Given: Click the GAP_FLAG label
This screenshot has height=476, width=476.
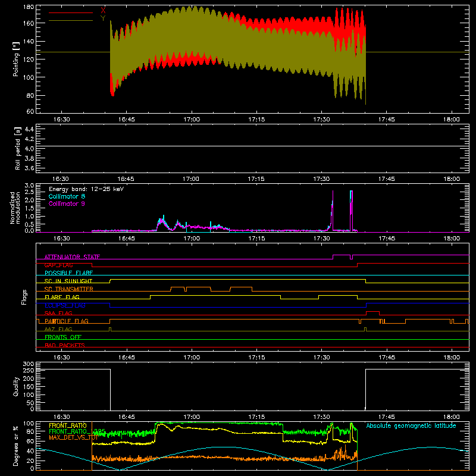Looking at the screenshot, I should point(59,265).
